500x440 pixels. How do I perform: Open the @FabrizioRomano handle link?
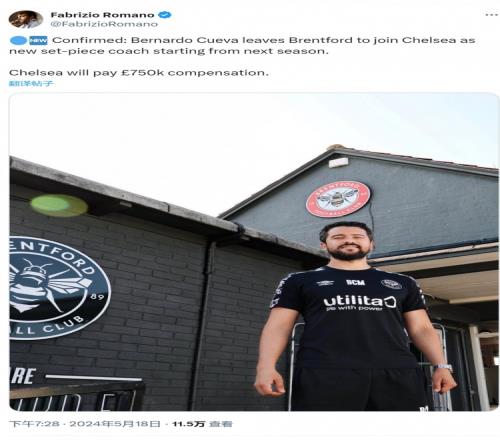(104, 24)
